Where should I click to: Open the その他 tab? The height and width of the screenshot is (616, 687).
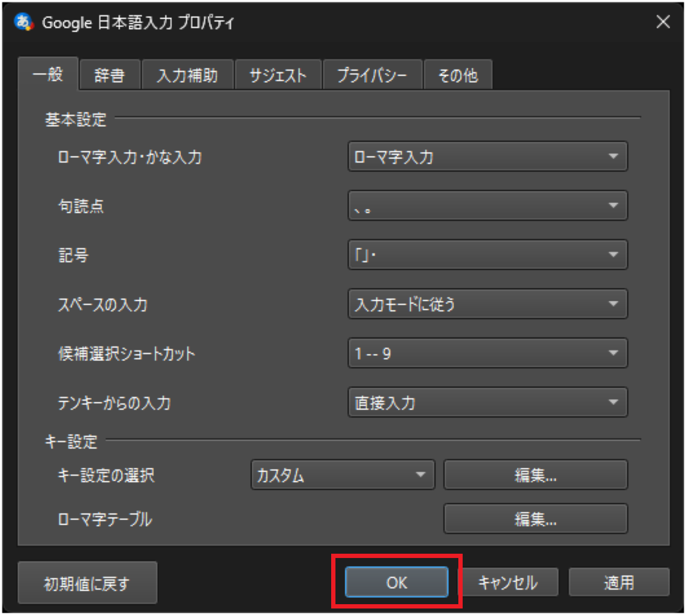click(457, 75)
